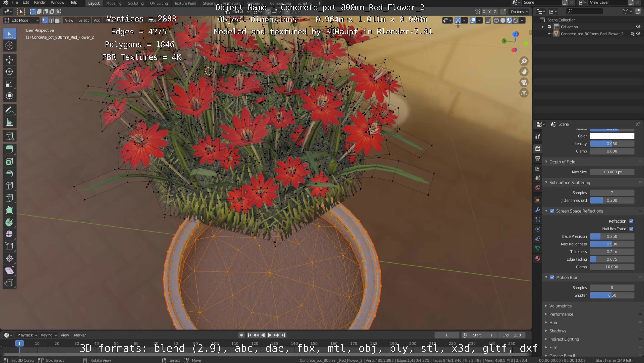Viewport: 644px width, 363px height.
Task: Select the Annotate pencil tool
Action: click(9, 110)
